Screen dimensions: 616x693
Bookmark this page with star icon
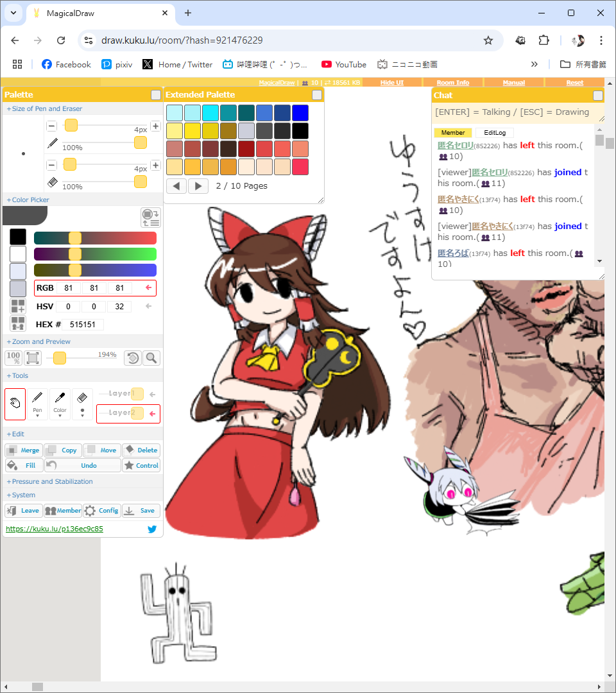coord(488,40)
